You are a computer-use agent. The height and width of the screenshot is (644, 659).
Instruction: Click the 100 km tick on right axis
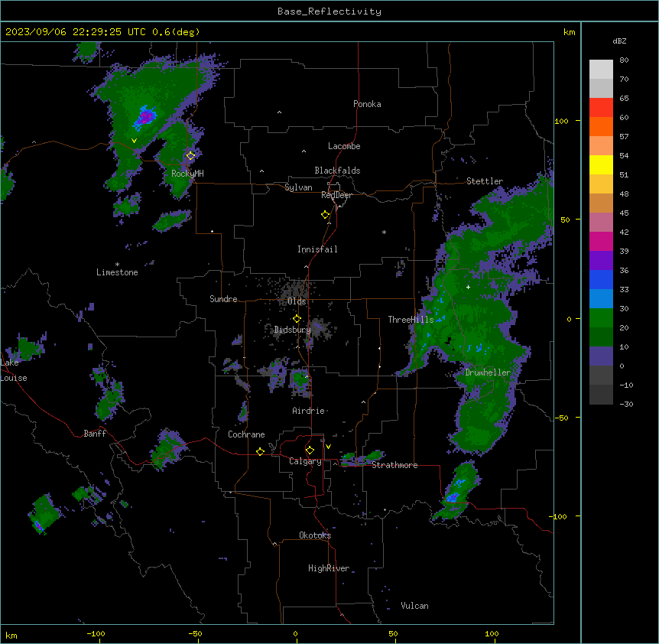[561, 121]
